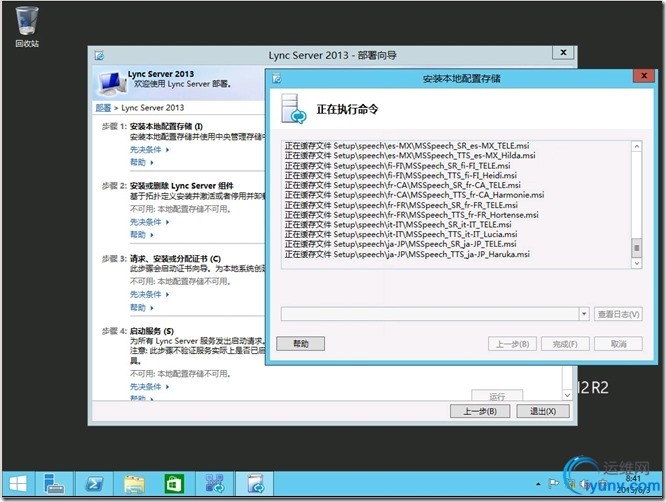Expand 帮助 under step 2
666x502 pixels.
(141, 235)
